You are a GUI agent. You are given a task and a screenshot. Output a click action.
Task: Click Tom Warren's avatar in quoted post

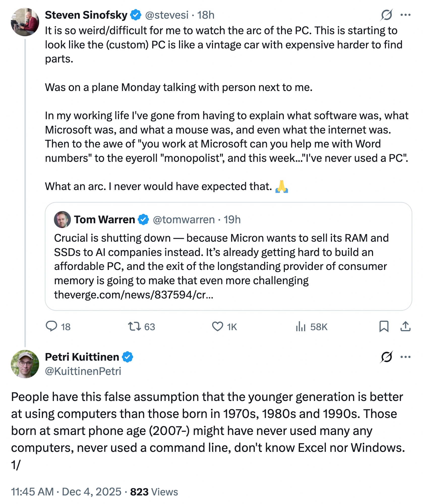pyautogui.click(x=62, y=219)
